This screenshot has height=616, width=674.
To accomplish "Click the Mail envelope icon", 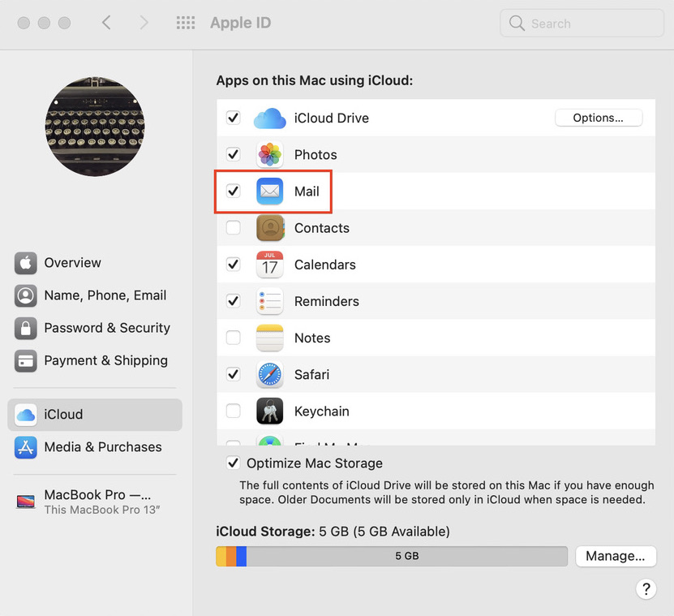I will 269,191.
